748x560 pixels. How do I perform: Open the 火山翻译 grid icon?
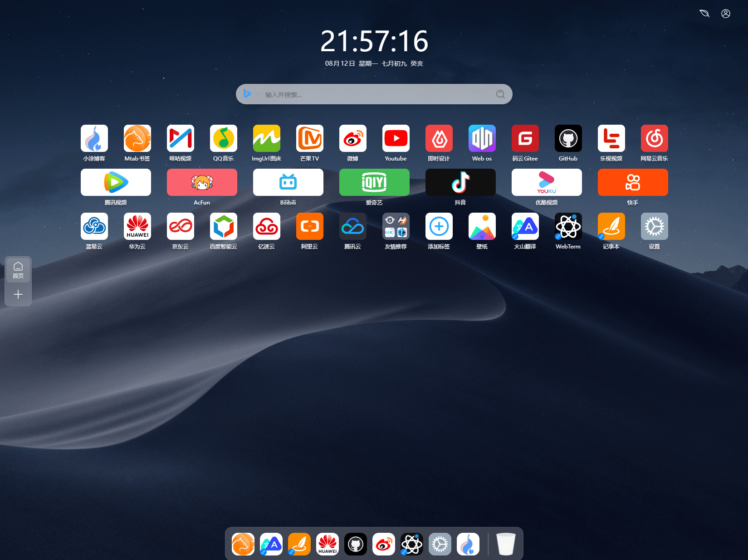(525, 226)
